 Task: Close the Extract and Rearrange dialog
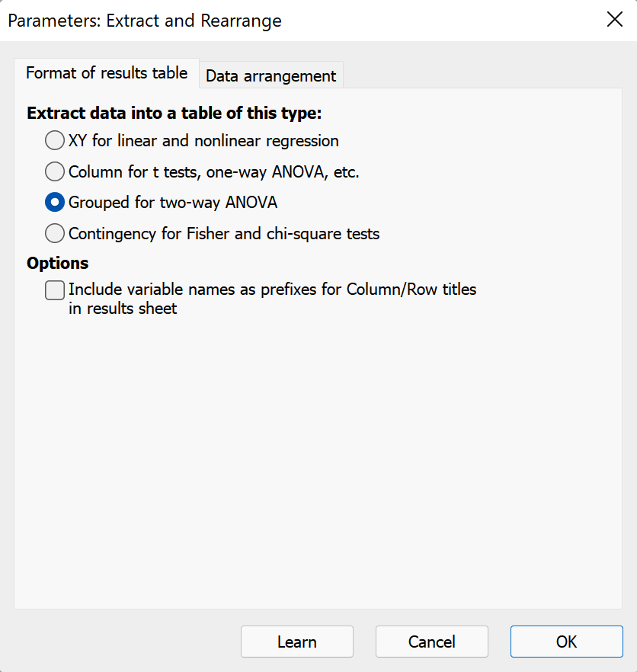pyautogui.click(x=614, y=21)
